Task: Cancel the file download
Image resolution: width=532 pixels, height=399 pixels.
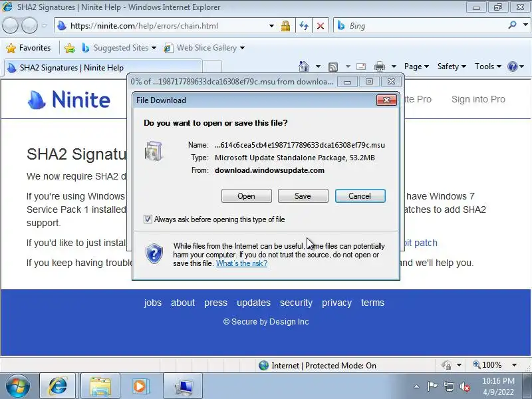Action: tap(360, 196)
